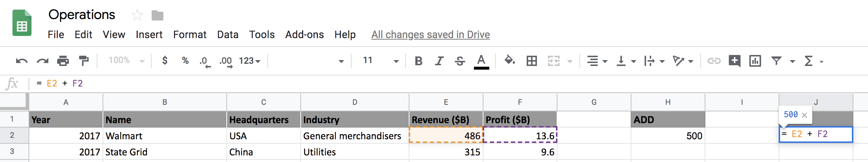Toggle bold formatting
This screenshot has width=868, height=162.
[x=418, y=61]
